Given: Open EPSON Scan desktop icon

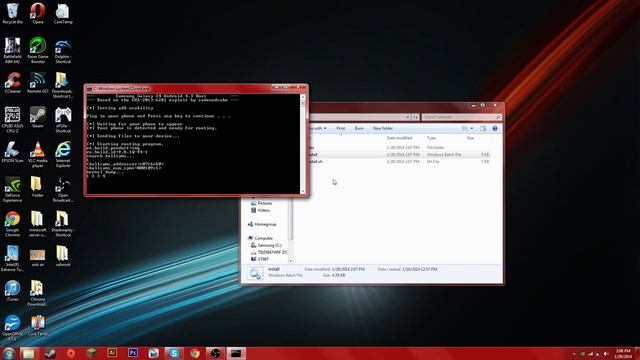Looking at the screenshot, I should (12, 152).
